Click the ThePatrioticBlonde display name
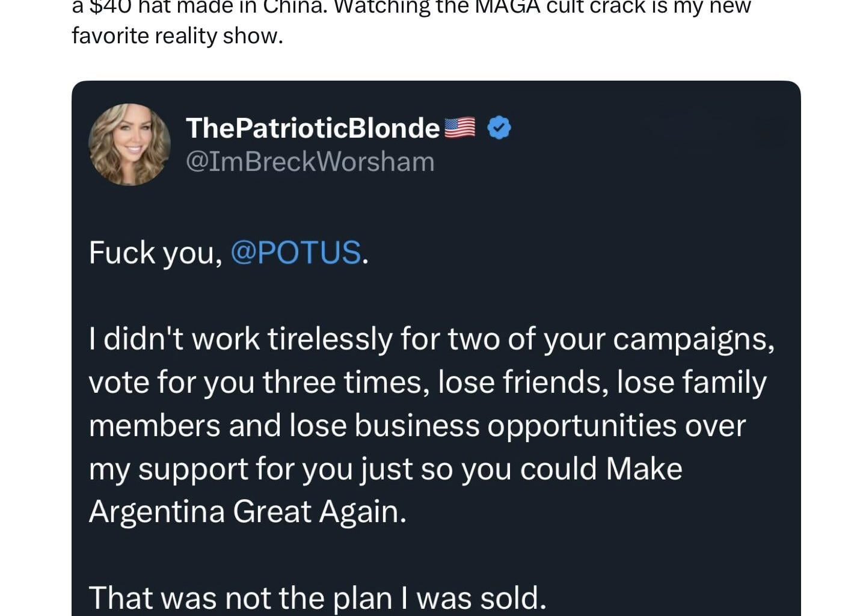Viewport: 854px width, 616px height. click(312, 128)
